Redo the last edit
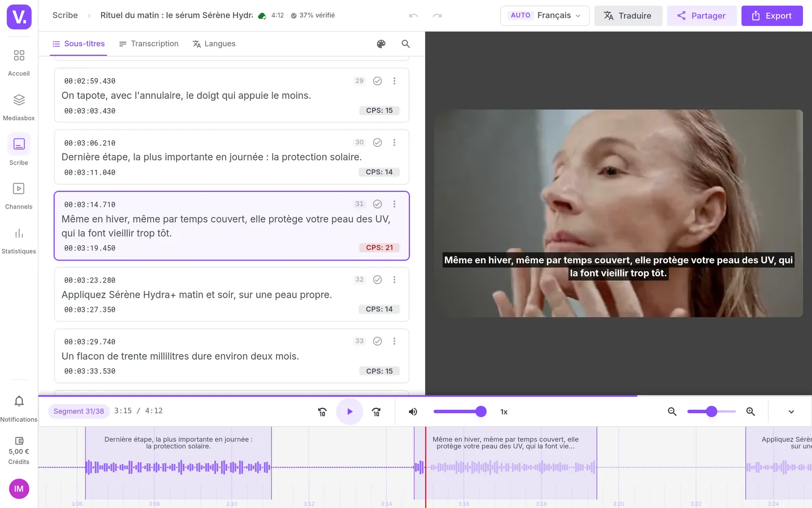The height and width of the screenshot is (508, 812). pyautogui.click(x=437, y=16)
